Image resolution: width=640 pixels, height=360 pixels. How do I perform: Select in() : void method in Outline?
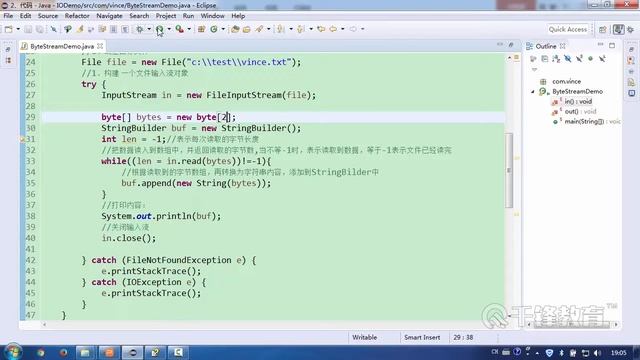[578, 101]
